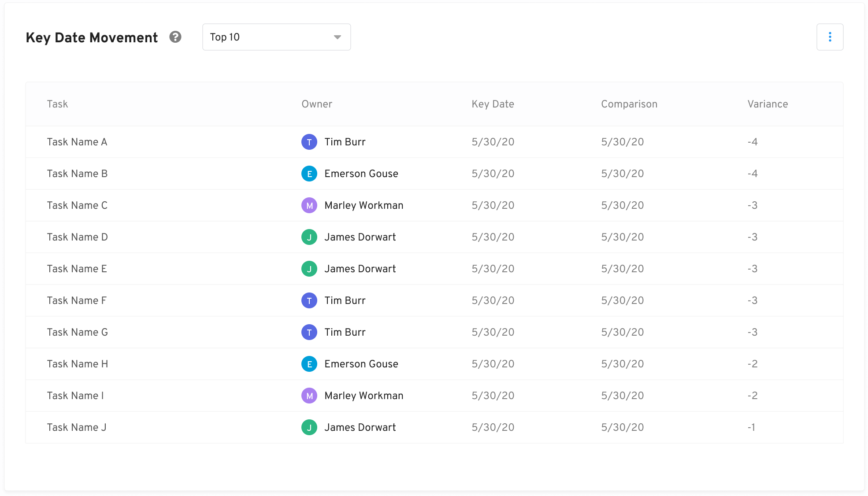Viewport: 868px width, 496px height.
Task: Click variance -2 for Task Name I
Action: pyautogui.click(x=753, y=396)
